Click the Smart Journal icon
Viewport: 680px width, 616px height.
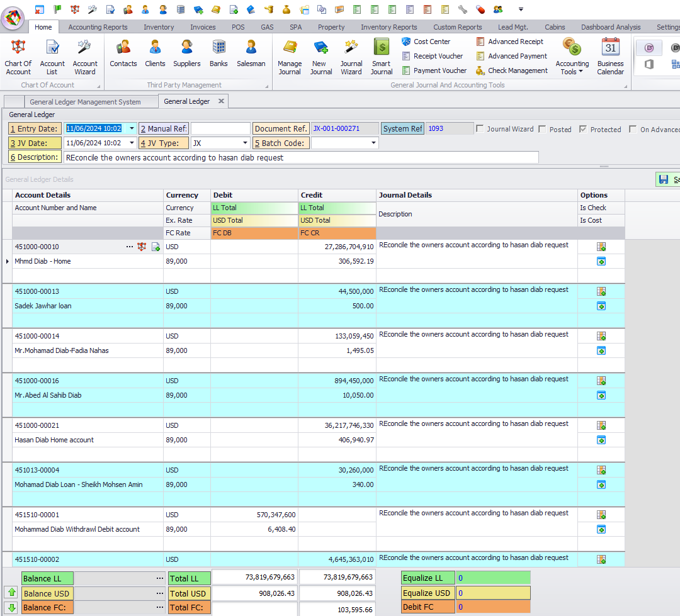pyautogui.click(x=381, y=56)
